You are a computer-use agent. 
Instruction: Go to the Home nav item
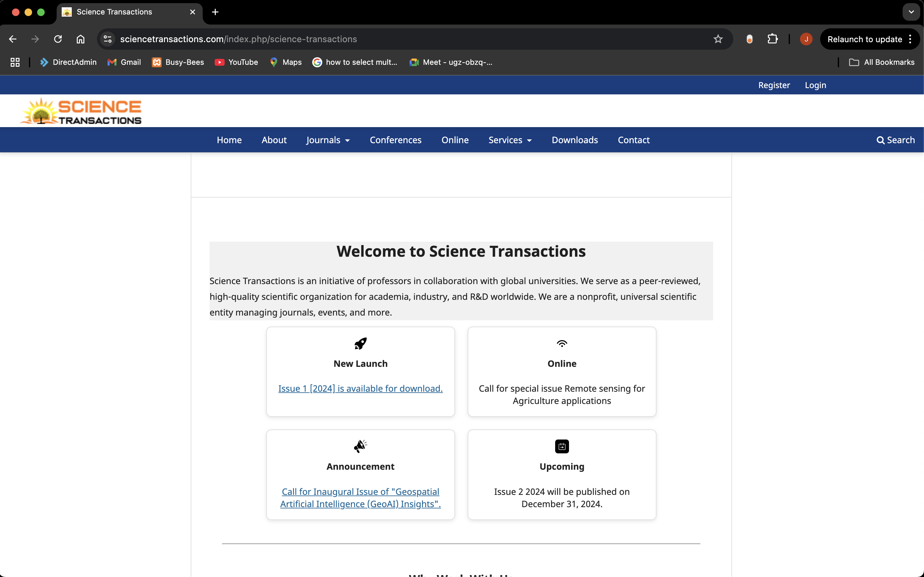pos(229,140)
